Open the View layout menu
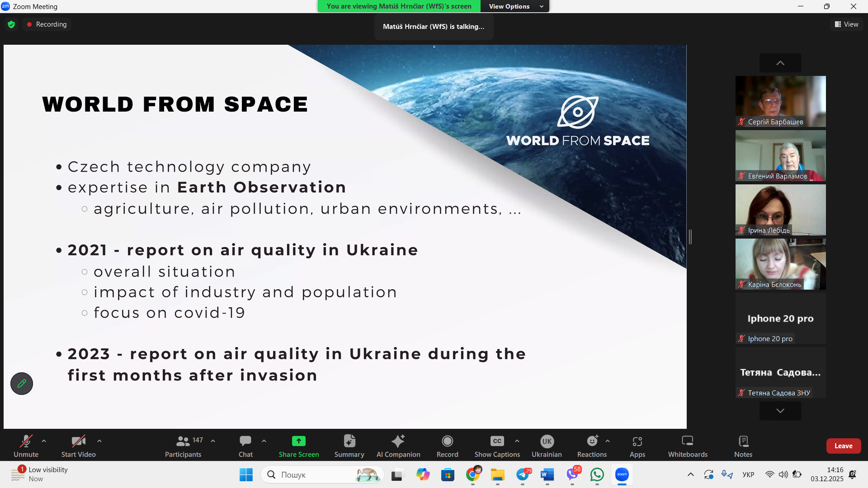868x488 pixels. [847, 24]
